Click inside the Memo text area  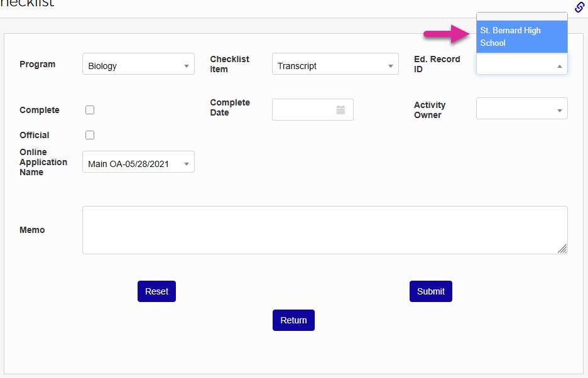(x=325, y=230)
